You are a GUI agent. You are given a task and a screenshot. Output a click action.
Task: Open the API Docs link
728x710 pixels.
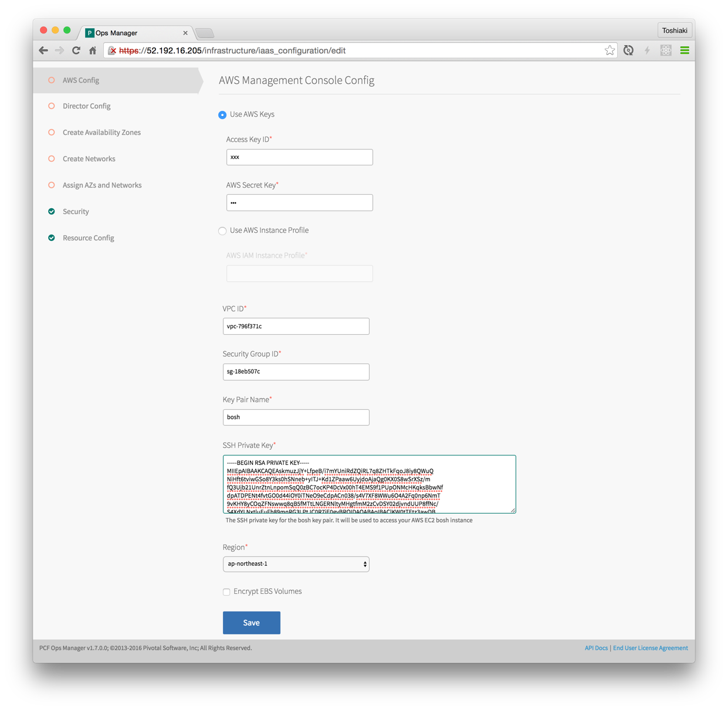pos(596,648)
